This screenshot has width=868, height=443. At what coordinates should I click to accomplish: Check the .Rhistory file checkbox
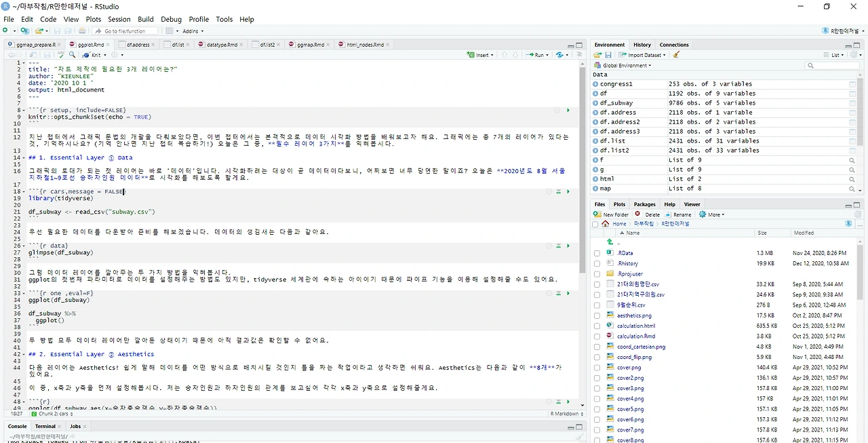point(597,263)
